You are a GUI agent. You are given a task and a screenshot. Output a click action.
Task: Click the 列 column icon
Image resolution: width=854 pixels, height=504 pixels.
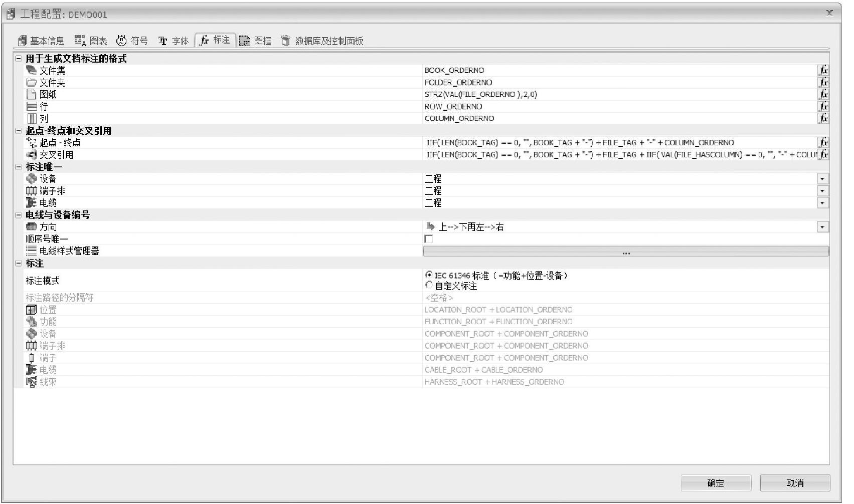(32, 118)
